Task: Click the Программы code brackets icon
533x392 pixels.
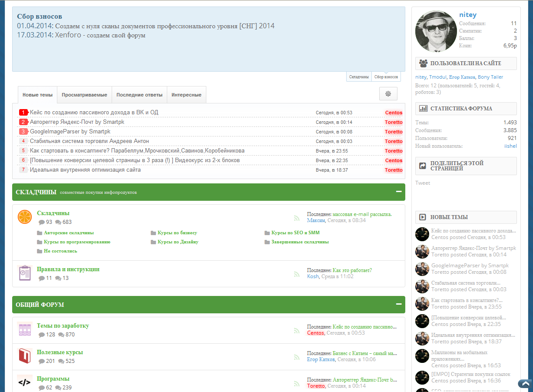Action: 25,382
